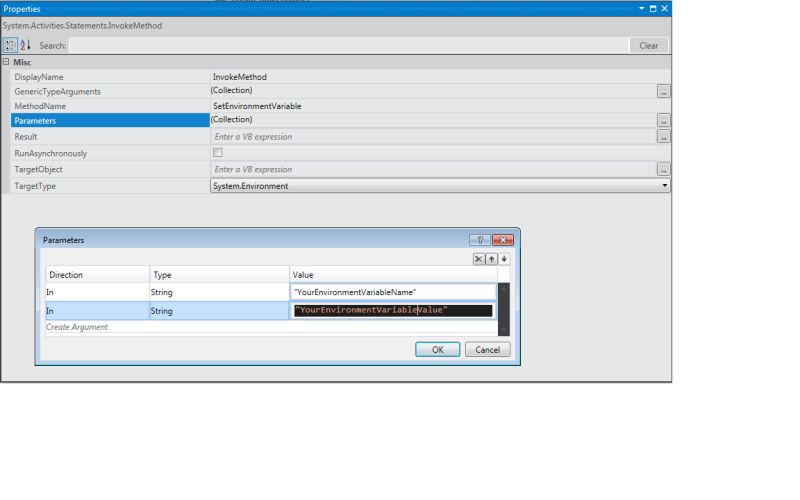The width and height of the screenshot is (800, 500).
Task: Edit the "YourEnvironmentVariableValue" value field
Action: 393,310
